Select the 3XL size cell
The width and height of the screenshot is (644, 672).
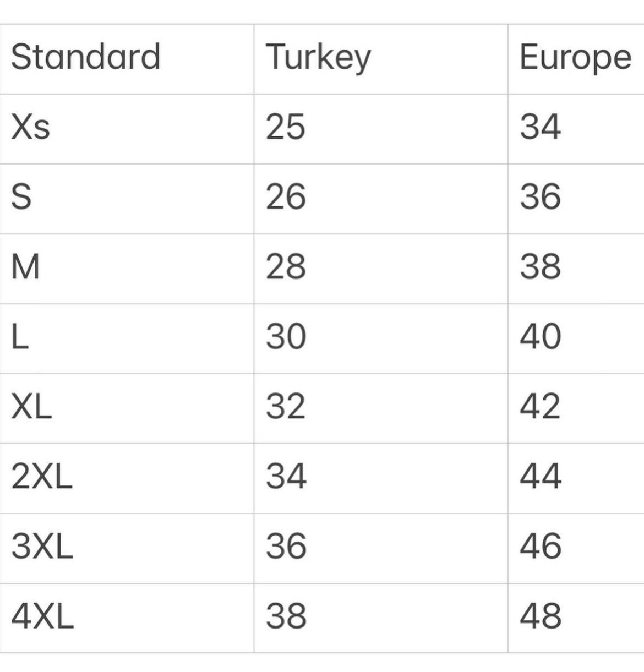tap(42, 547)
